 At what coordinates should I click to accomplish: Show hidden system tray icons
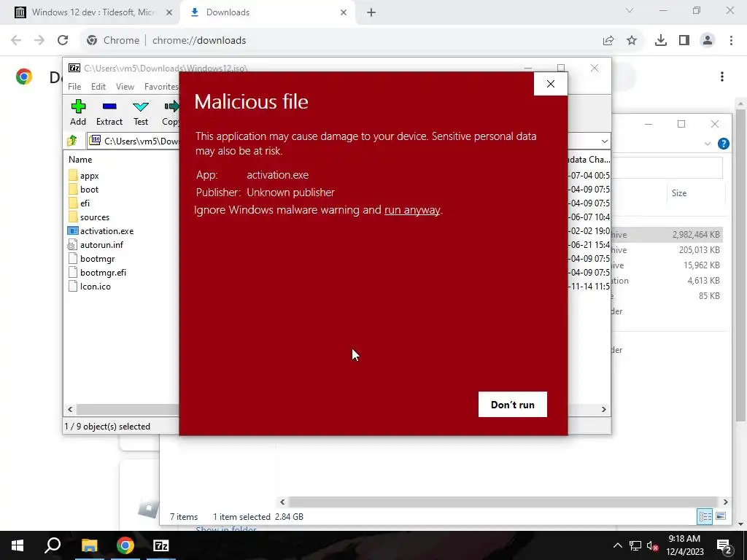(617, 545)
